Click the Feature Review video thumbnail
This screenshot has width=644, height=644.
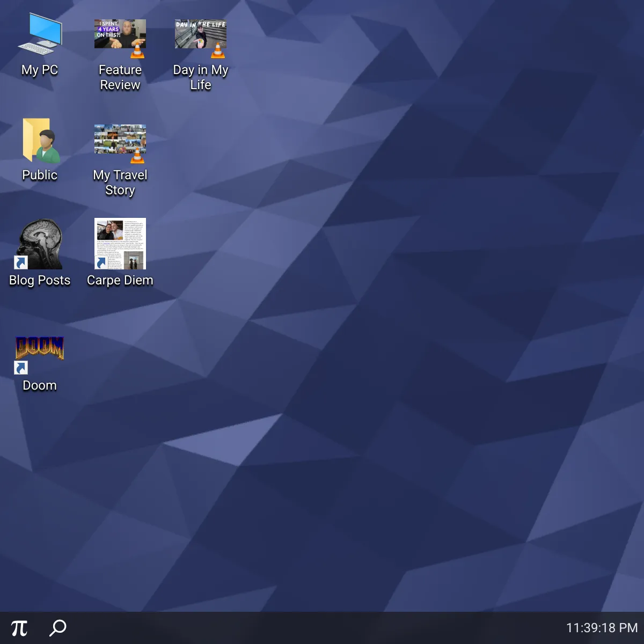coord(120,34)
